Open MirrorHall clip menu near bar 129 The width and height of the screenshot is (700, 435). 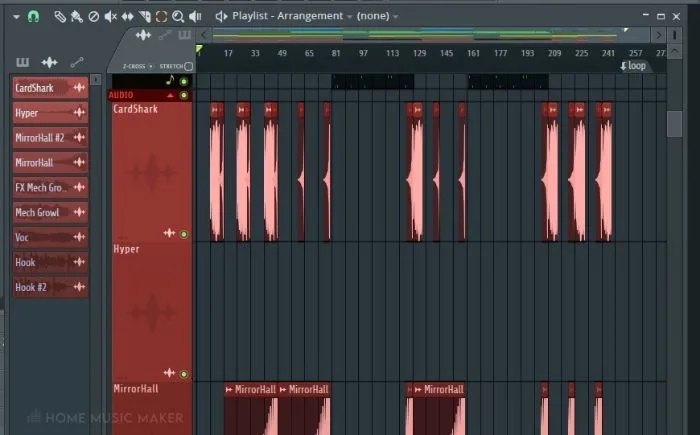(418, 390)
